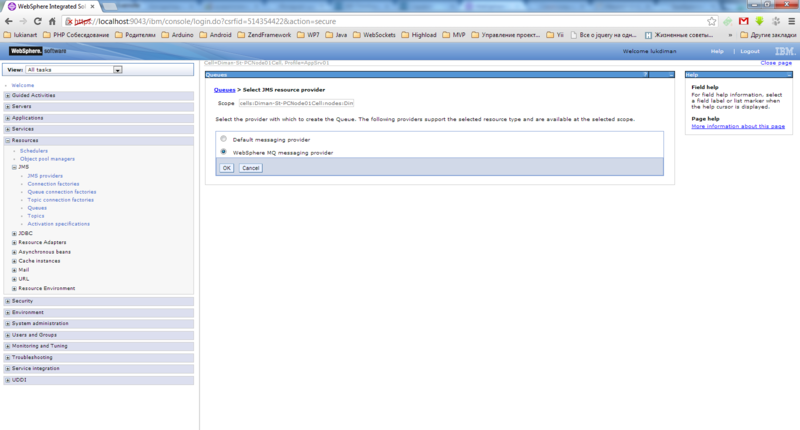
Task: Reload the page with the refresh icon
Action: [38, 21]
